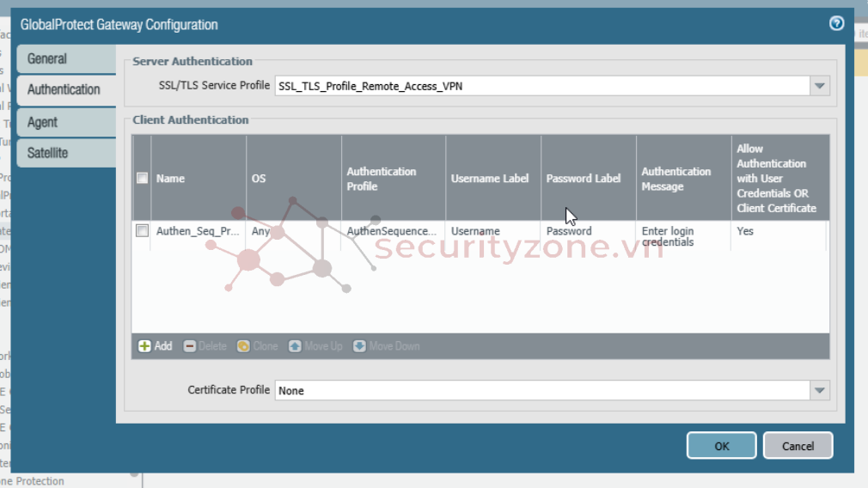Sort by the Authentication Profile column header

382,179
